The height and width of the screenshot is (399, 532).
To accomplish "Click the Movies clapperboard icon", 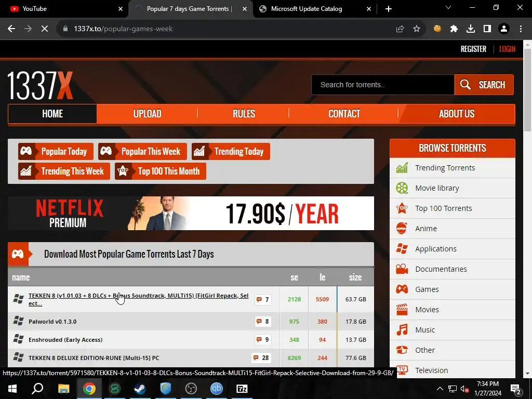I will tap(402, 310).
